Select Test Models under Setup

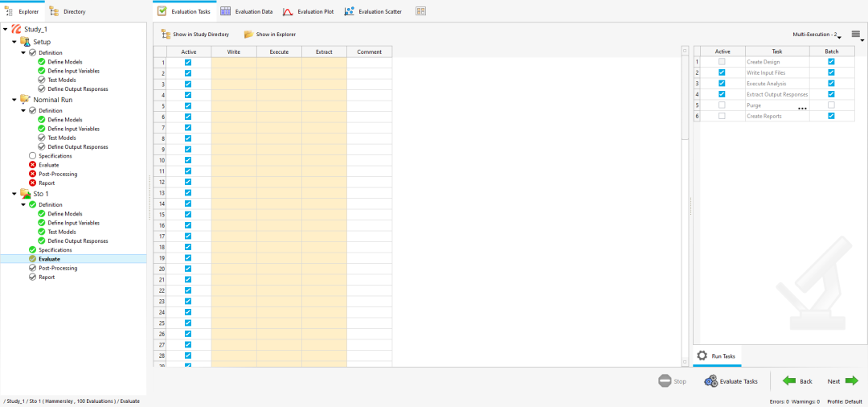tap(61, 80)
